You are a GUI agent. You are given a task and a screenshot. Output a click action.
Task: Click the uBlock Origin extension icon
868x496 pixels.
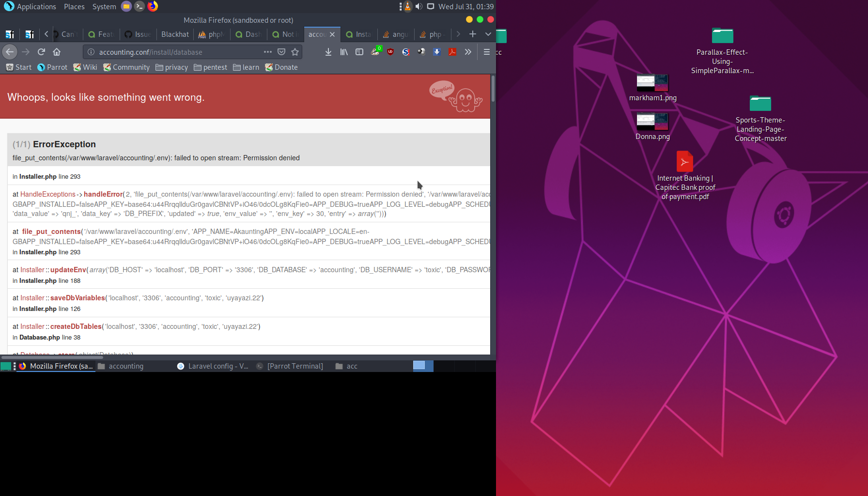coord(390,52)
